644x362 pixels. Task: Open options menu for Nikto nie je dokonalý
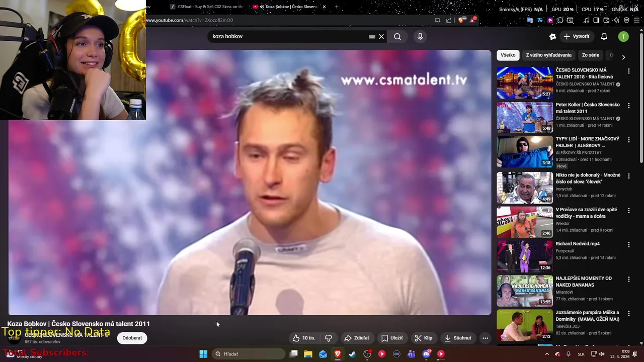628,176
